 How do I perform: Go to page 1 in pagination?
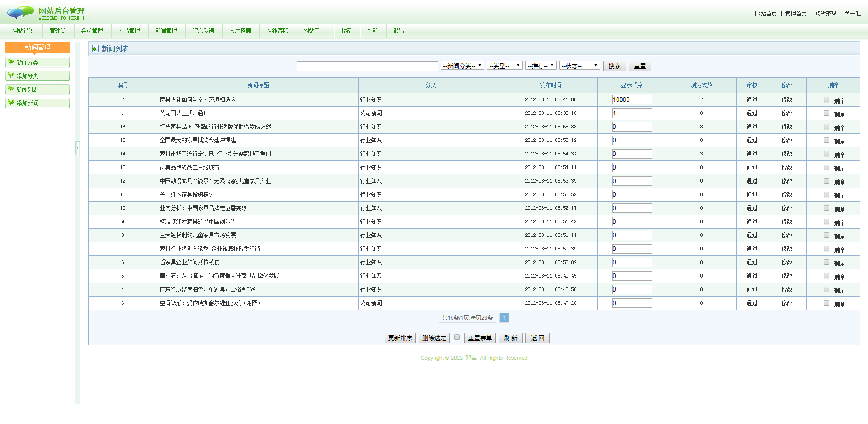(504, 318)
